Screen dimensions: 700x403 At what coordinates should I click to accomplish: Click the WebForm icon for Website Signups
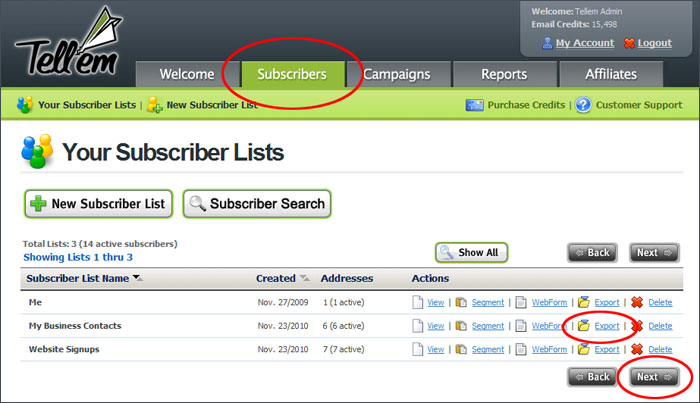pyautogui.click(x=521, y=349)
